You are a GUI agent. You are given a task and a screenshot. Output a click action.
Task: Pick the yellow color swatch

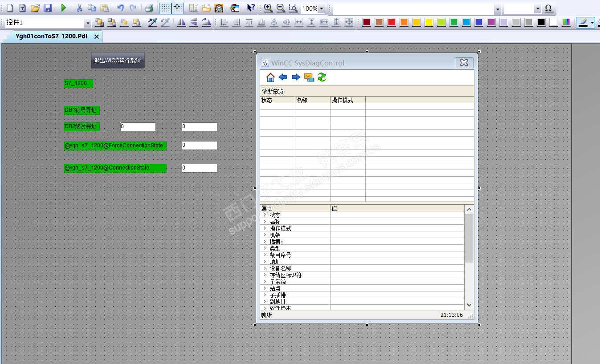pyautogui.click(x=429, y=22)
